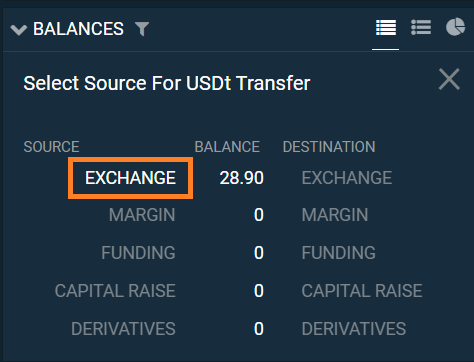Show the pie chart balances view
Viewport: 474px width, 362px height.
456,27
